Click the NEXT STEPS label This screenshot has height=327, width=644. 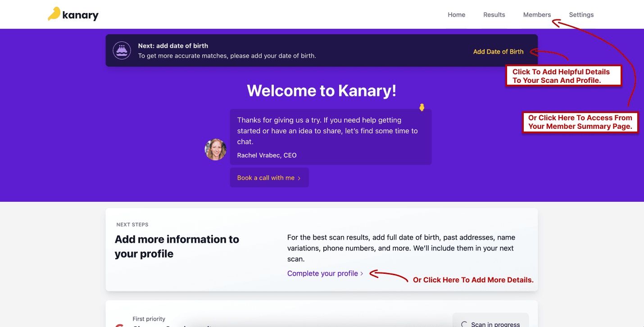click(132, 224)
